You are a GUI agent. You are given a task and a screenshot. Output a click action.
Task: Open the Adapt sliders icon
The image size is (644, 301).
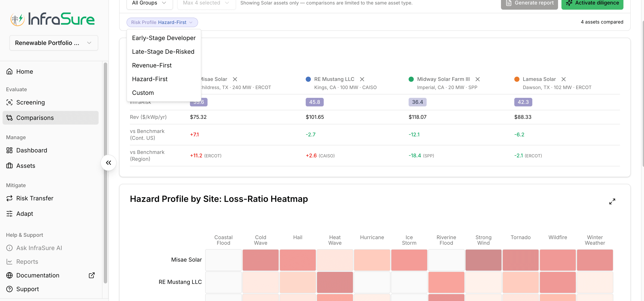pyautogui.click(x=9, y=214)
